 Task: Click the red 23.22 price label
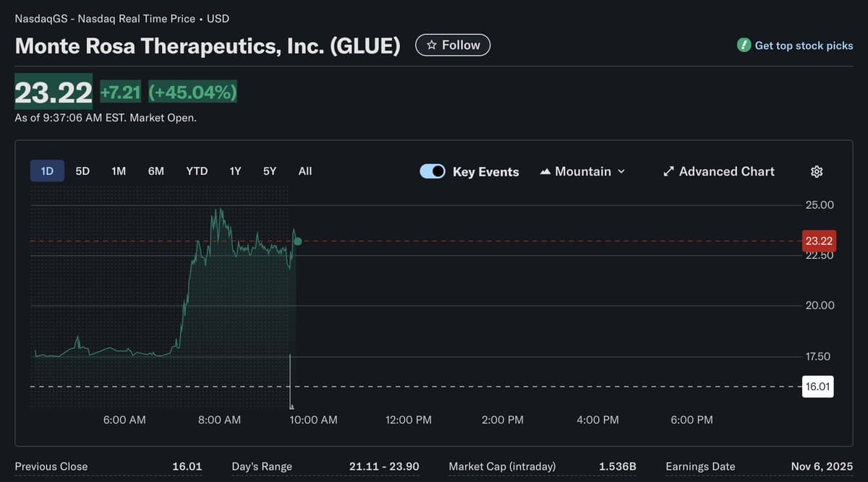click(x=819, y=241)
